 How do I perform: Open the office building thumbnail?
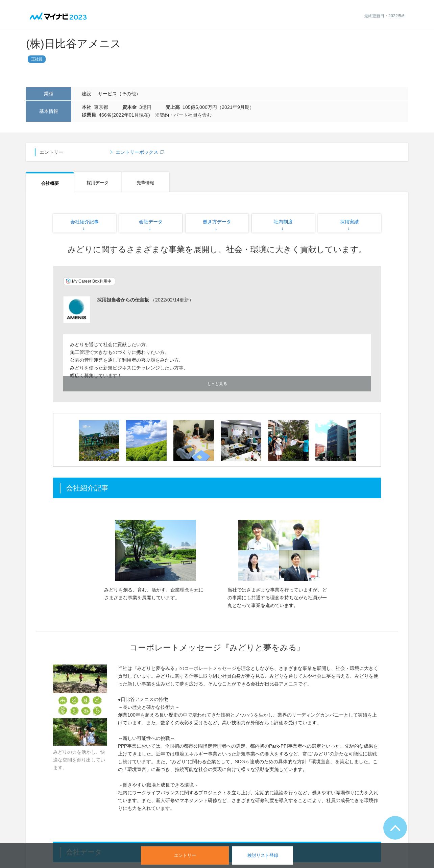[336, 440]
